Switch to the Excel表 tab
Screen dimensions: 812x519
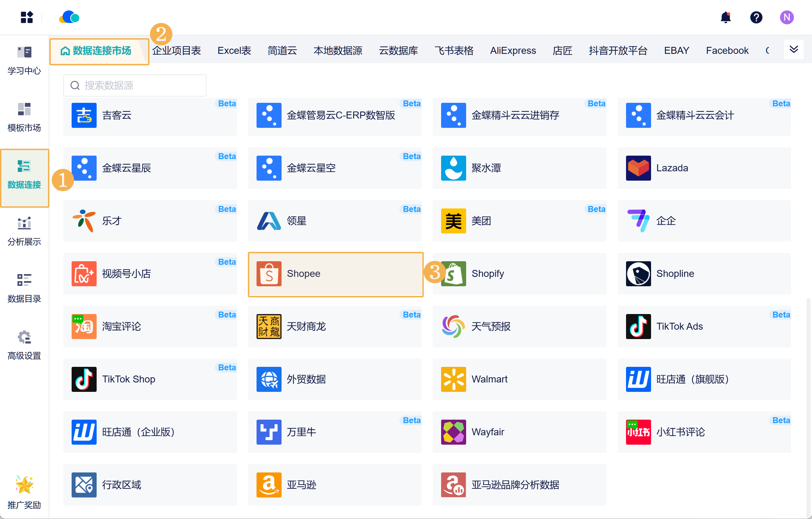click(x=234, y=51)
